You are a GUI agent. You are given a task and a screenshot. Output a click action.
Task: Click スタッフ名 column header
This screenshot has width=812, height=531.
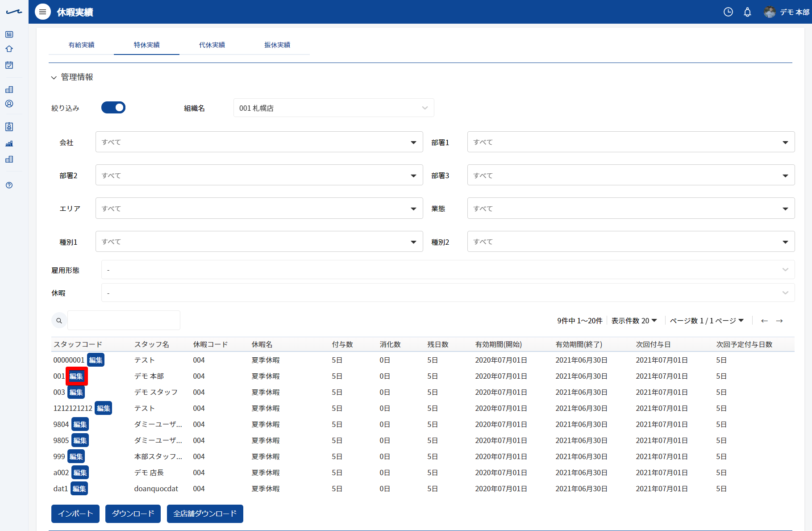coord(152,344)
